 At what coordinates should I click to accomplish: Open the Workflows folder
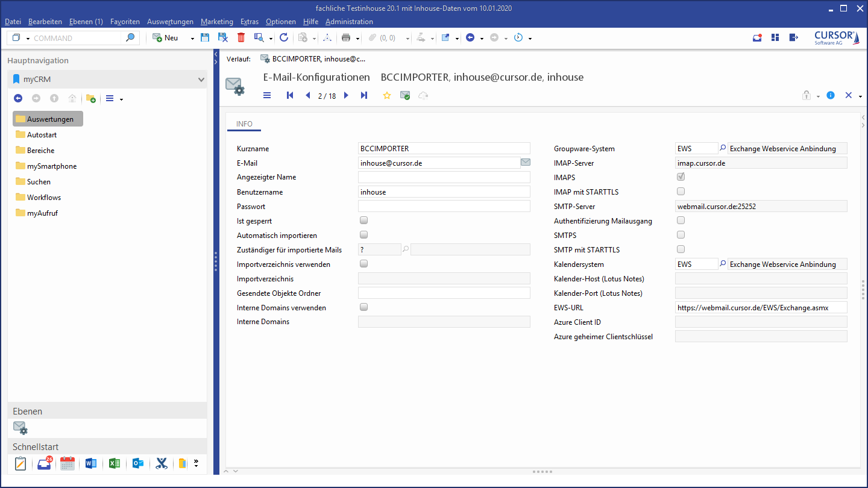43,198
